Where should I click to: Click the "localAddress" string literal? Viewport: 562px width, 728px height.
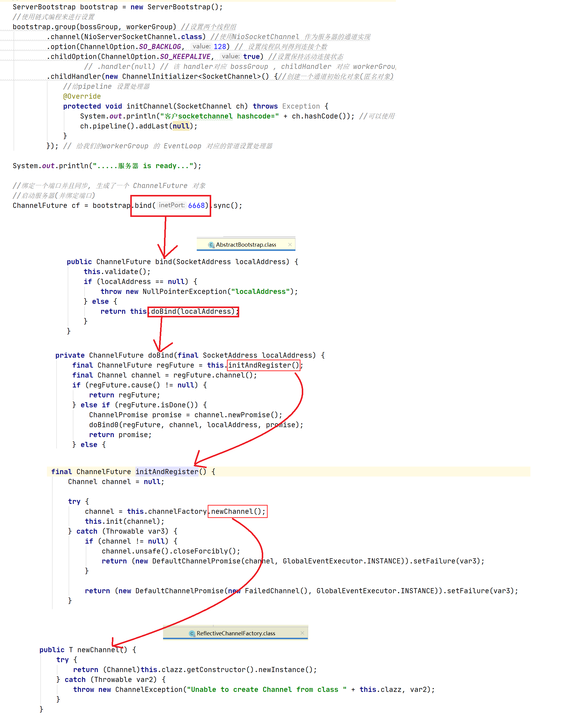tap(260, 291)
